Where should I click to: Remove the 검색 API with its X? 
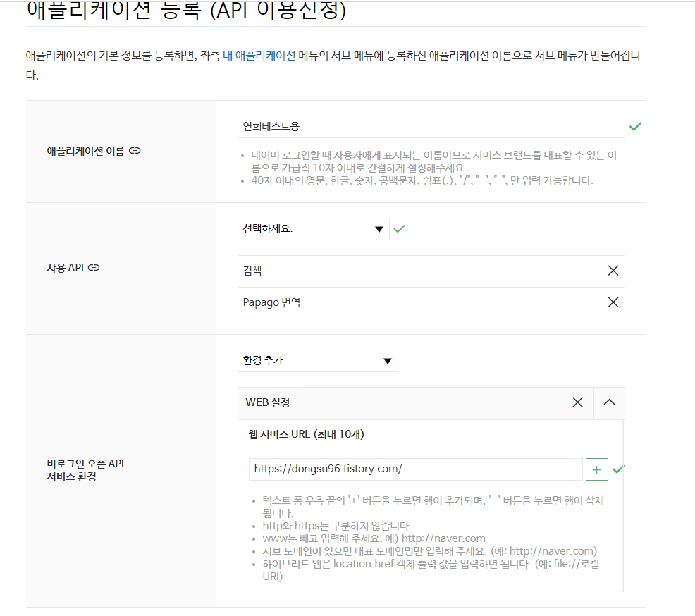(613, 271)
